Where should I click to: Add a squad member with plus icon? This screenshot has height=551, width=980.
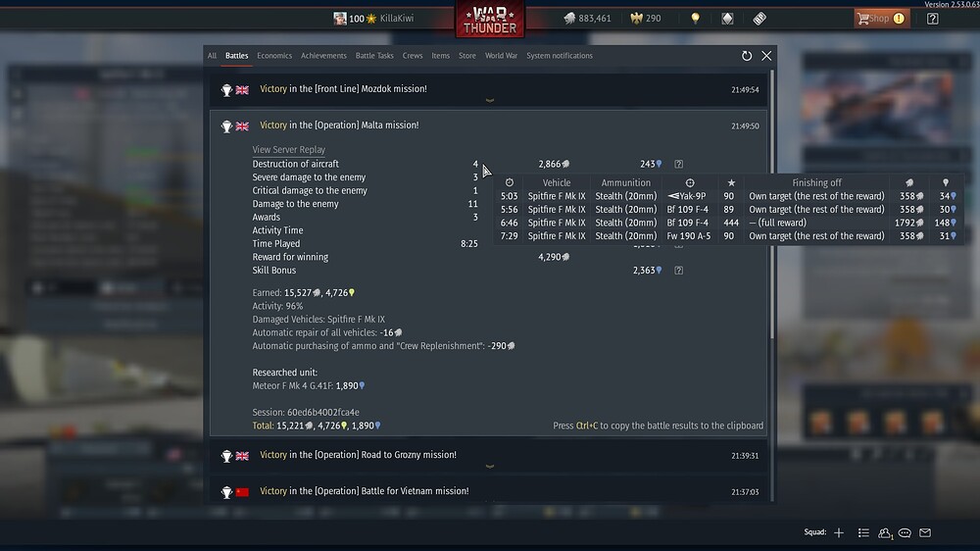point(839,533)
